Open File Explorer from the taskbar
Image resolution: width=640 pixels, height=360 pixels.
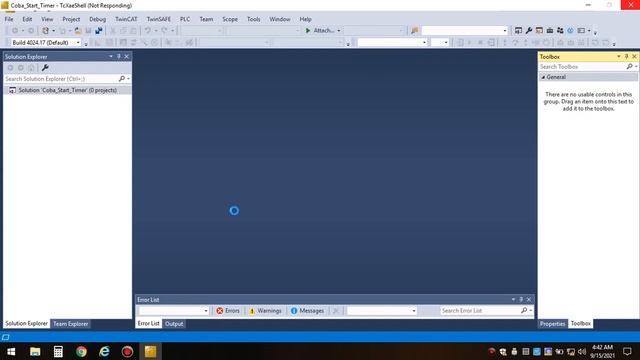[35, 351]
